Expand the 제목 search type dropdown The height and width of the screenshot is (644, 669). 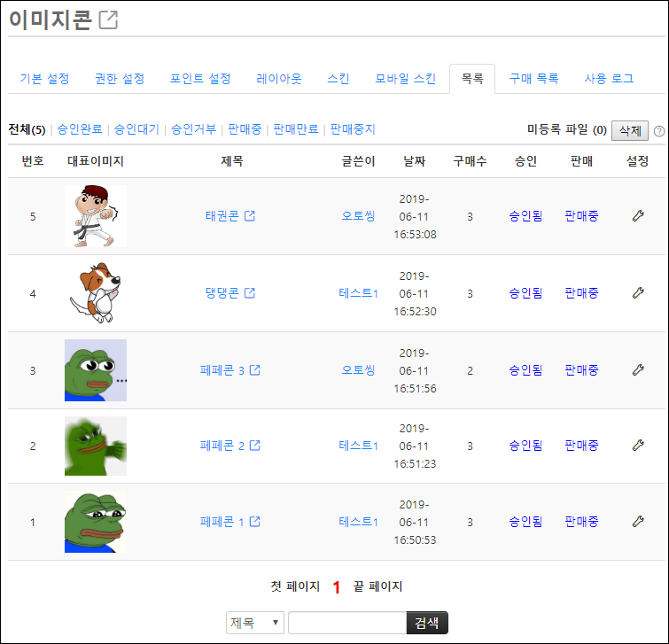254,623
